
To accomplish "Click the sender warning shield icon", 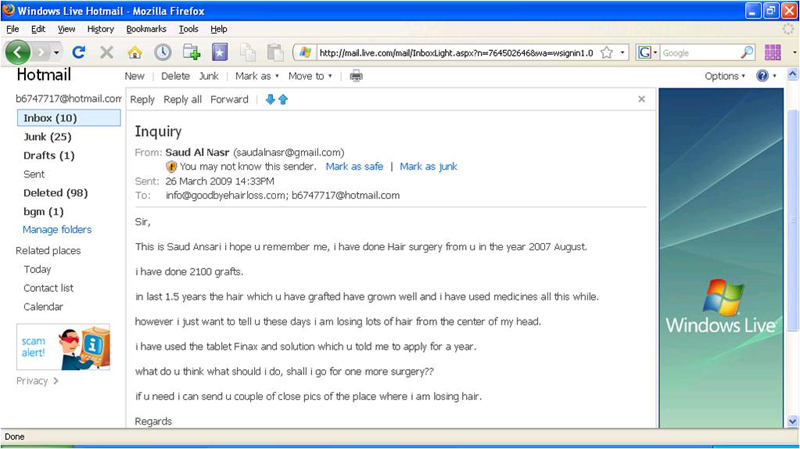I will click(x=171, y=167).
